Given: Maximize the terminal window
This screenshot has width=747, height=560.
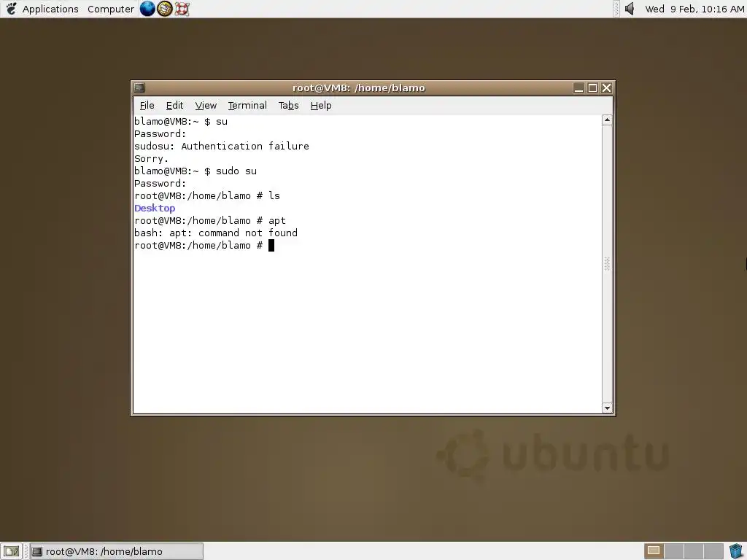Looking at the screenshot, I should (592, 88).
